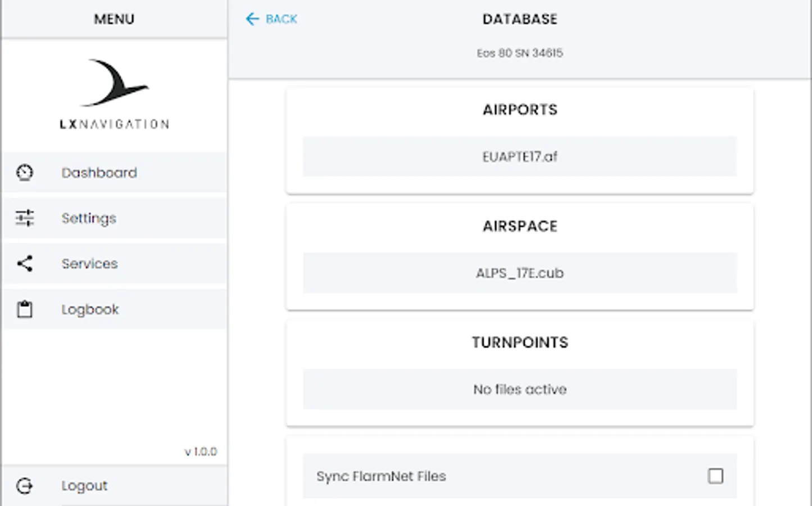Click the No files active turnpoints field
This screenshot has width=812, height=506.
[x=520, y=390]
